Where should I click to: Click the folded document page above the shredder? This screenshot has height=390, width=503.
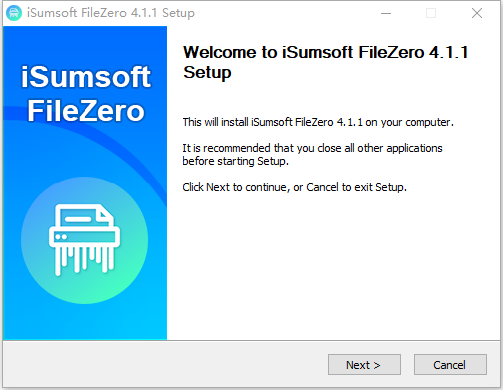point(85,216)
